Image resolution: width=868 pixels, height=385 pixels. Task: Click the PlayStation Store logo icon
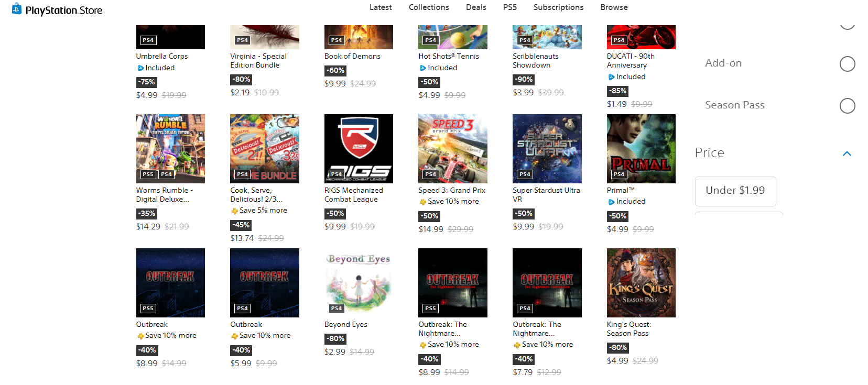click(17, 8)
